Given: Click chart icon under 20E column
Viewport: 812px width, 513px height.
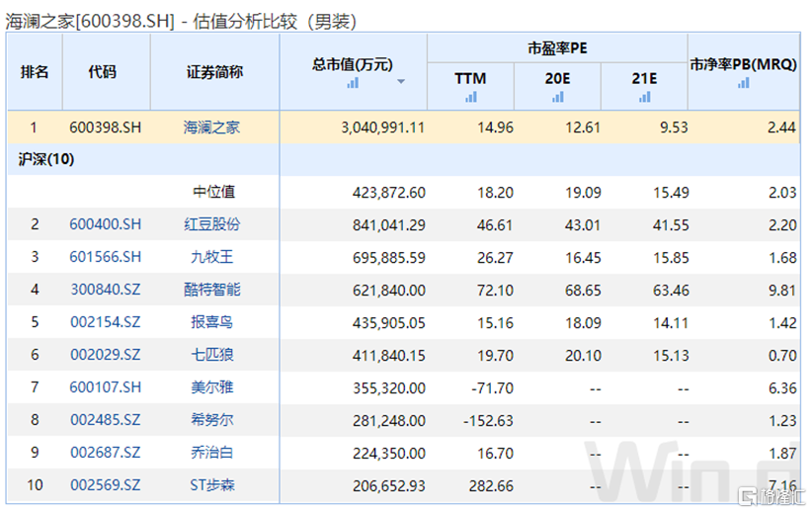Looking at the screenshot, I should (x=558, y=97).
